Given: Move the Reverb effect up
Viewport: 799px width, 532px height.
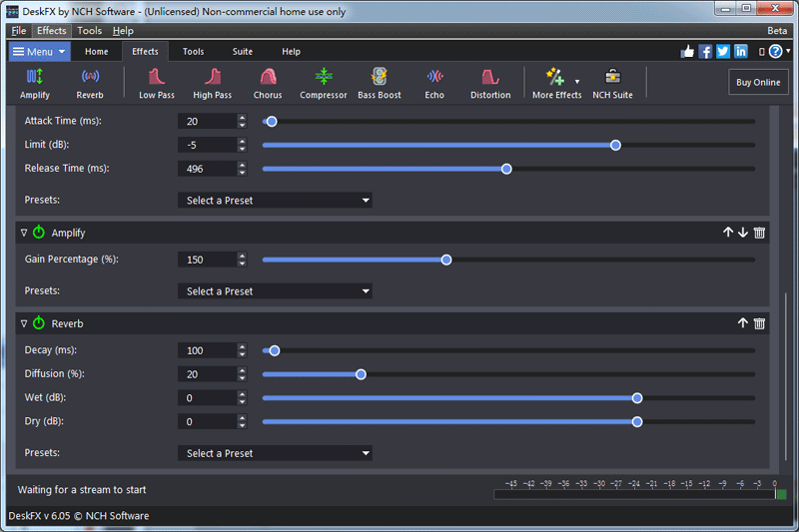Looking at the screenshot, I should tap(743, 322).
